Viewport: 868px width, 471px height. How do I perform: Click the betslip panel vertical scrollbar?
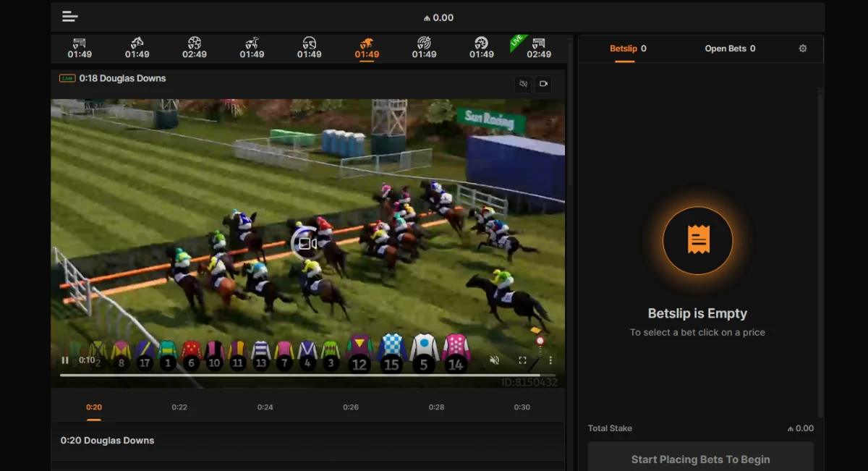click(820, 253)
